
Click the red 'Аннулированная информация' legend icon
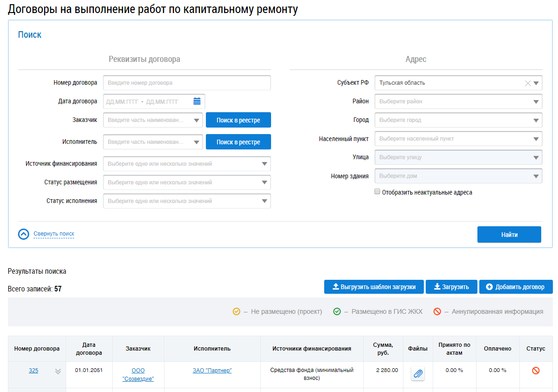[x=437, y=311]
